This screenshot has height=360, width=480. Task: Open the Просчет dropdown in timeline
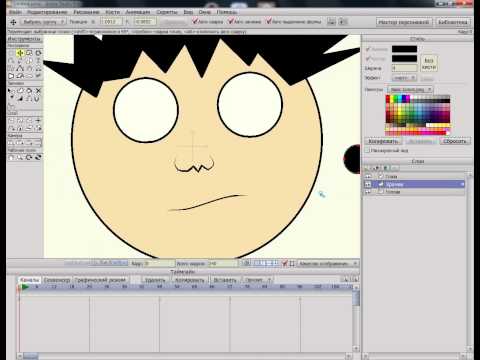coord(257,280)
